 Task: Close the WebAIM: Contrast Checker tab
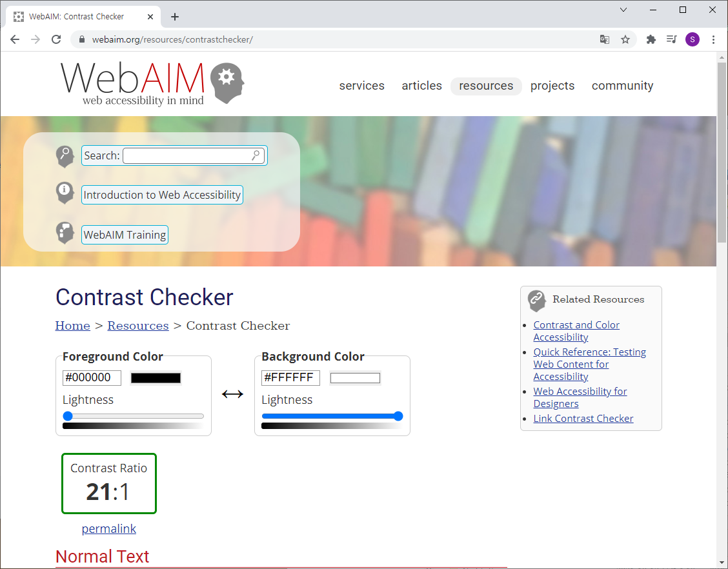point(150,17)
